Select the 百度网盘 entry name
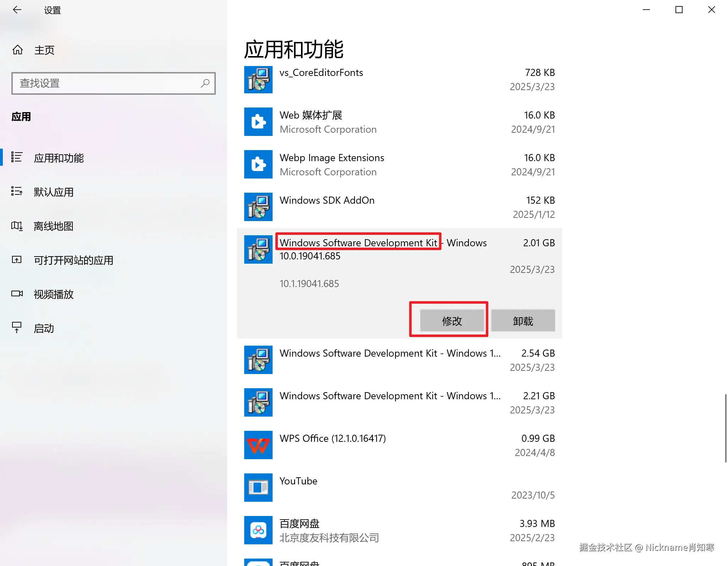 click(300, 523)
